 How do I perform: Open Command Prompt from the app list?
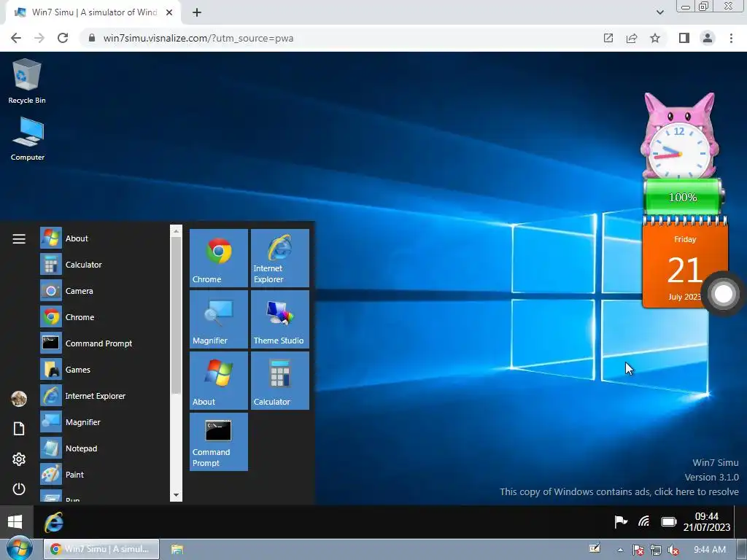coord(104,343)
